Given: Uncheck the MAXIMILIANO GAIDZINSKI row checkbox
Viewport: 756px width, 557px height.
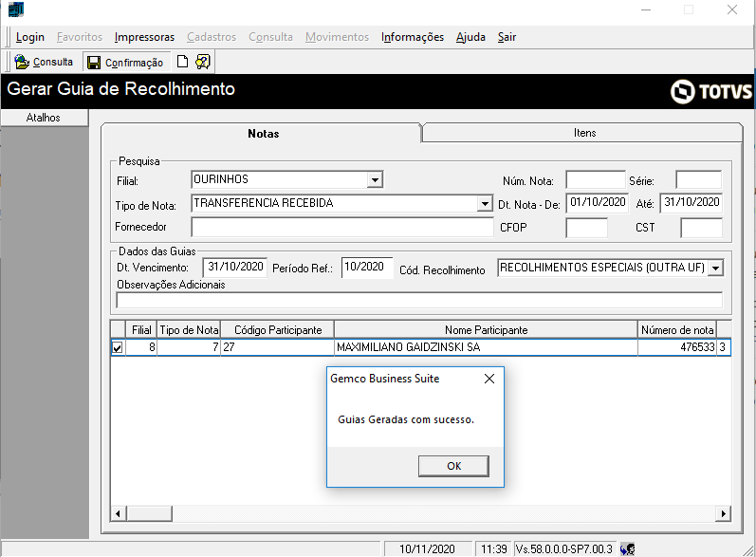Looking at the screenshot, I should pyautogui.click(x=118, y=347).
